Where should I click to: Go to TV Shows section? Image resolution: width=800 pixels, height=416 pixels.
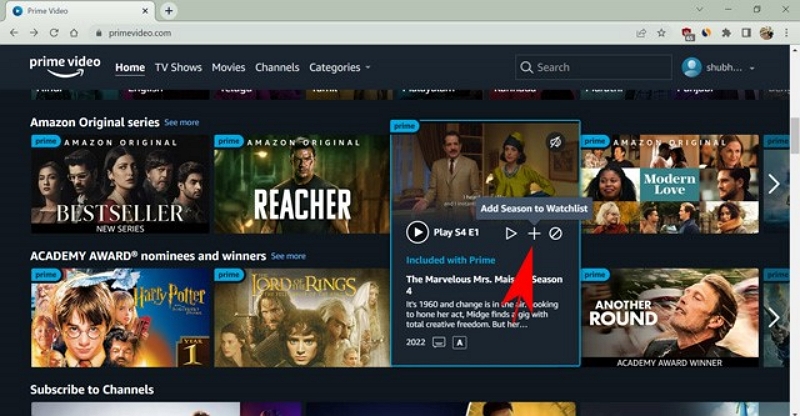pyautogui.click(x=178, y=67)
